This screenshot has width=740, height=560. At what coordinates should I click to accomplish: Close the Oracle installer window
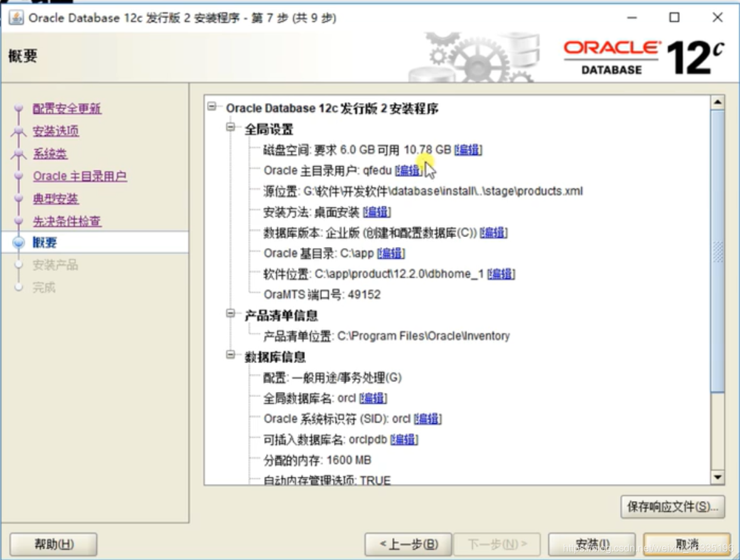click(717, 18)
